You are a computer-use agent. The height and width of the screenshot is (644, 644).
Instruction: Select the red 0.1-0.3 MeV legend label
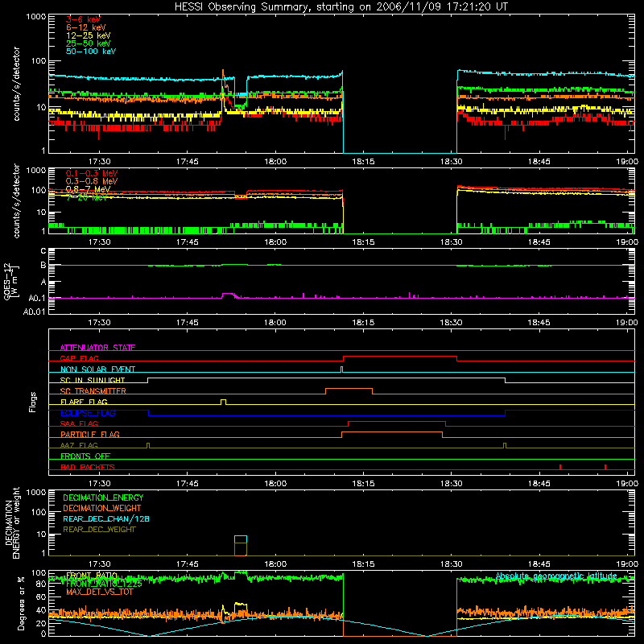(92, 173)
